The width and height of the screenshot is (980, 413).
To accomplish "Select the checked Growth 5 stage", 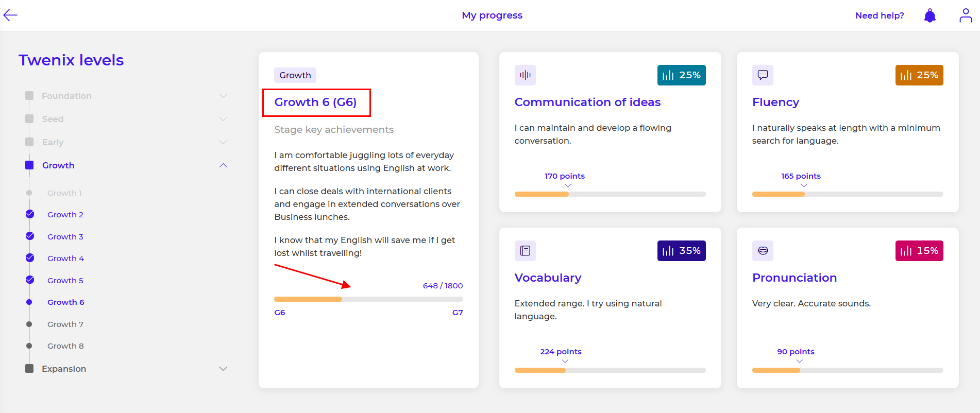I will pos(65,281).
